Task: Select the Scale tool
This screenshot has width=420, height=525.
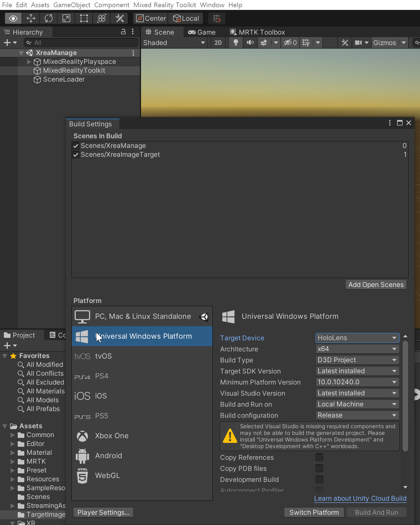Action: click(x=66, y=19)
